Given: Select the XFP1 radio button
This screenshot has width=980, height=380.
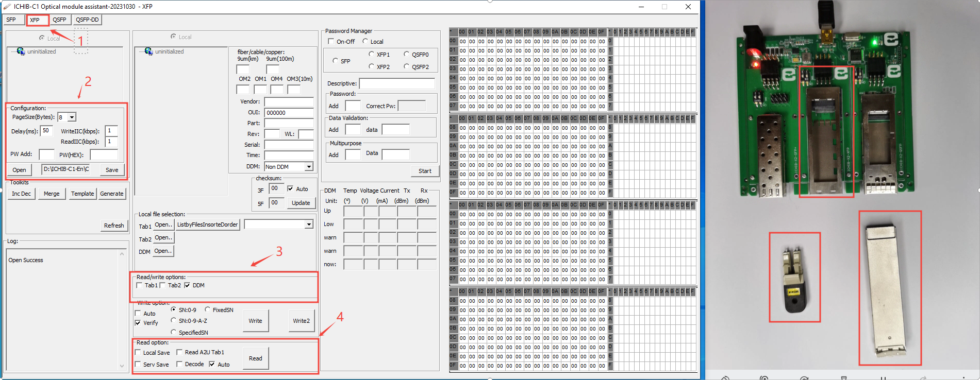Looking at the screenshot, I should (x=371, y=54).
